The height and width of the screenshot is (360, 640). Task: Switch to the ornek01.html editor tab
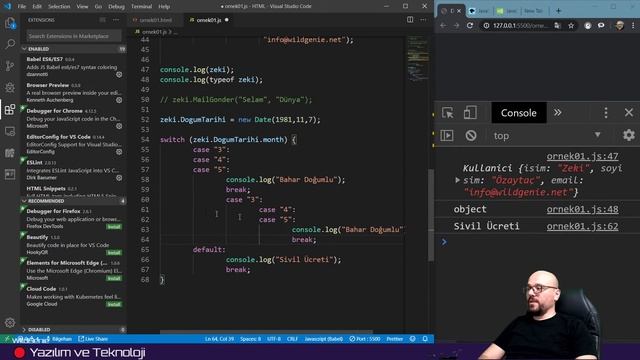156,20
